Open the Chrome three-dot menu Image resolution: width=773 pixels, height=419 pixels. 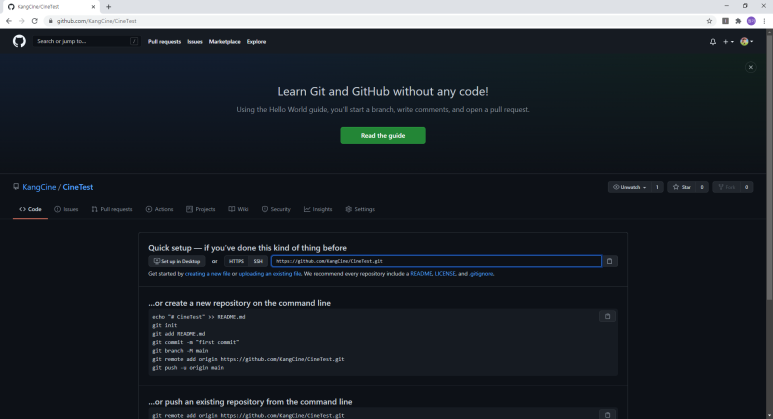(764, 21)
